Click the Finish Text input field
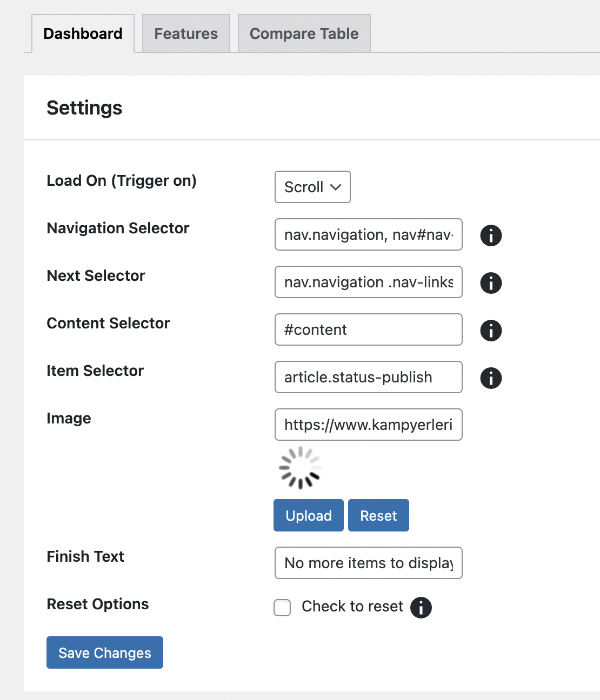Screen dimensions: 600x700 click(x=369, y=563)
